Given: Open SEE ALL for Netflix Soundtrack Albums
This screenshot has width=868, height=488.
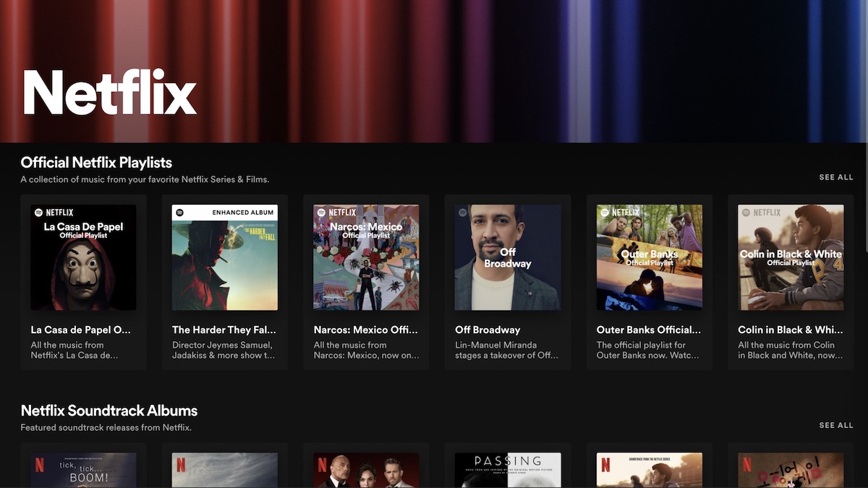Looking at the screenshot, I should [835, 425].
